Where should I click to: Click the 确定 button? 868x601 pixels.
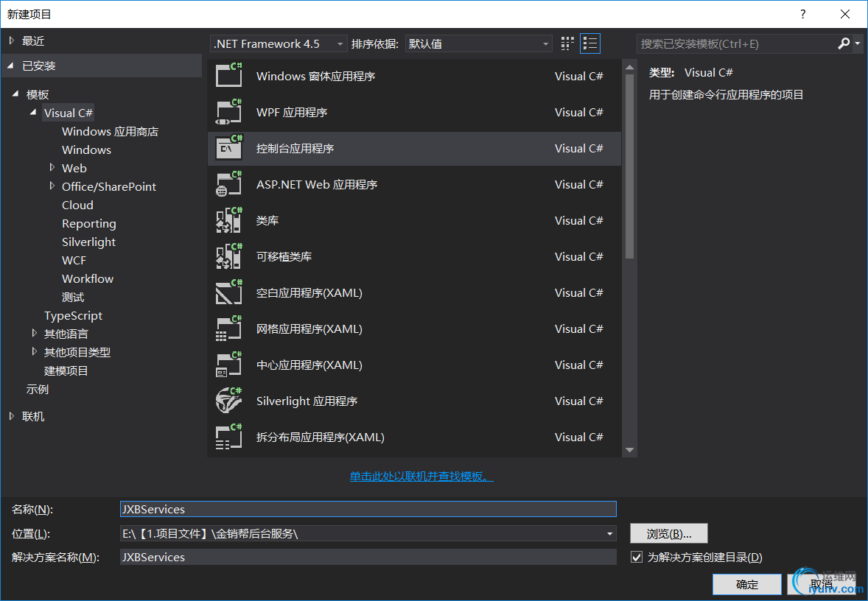[746, 584]
